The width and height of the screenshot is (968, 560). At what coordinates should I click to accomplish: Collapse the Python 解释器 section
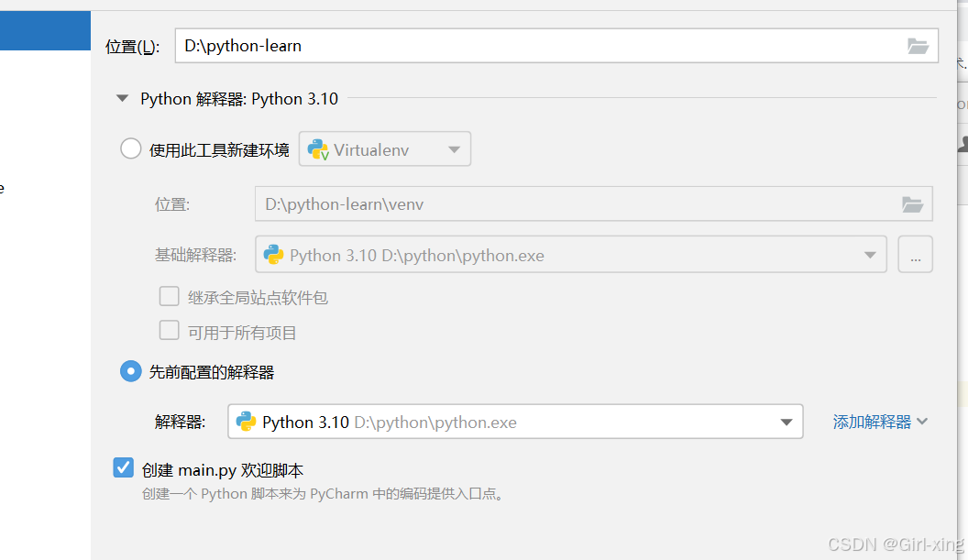point(122,98)
